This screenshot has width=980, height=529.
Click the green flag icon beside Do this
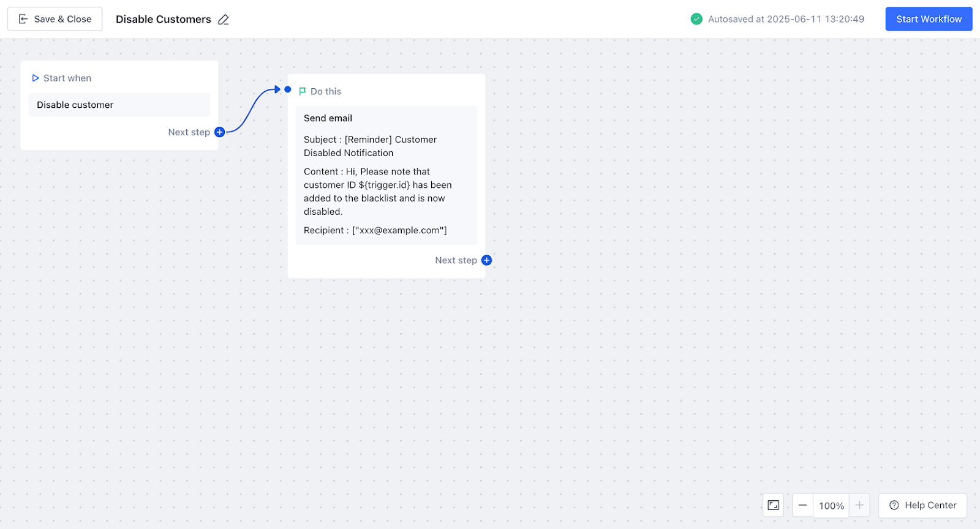(302, 91)
